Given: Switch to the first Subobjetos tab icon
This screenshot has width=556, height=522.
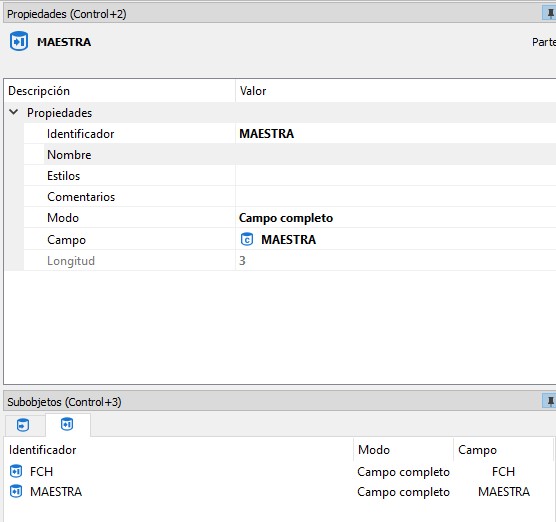Looking at the screenshot, I should 23,424.
